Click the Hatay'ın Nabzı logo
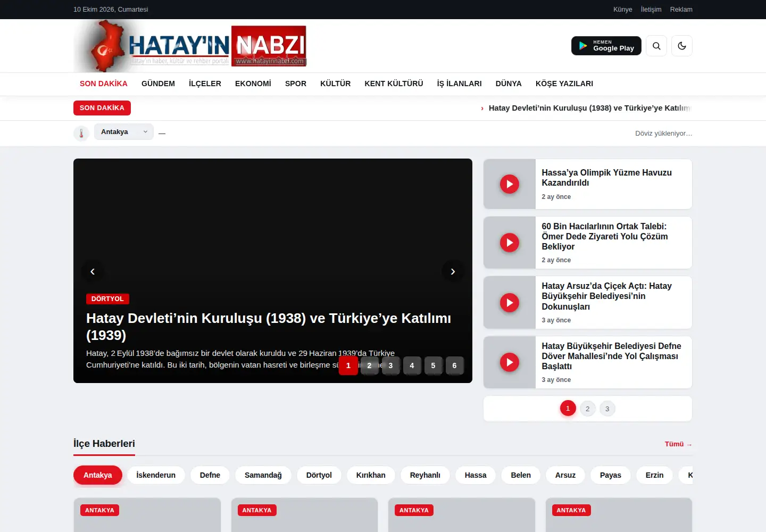The width and height of the screenshot is (766, 532). [190, 46]
